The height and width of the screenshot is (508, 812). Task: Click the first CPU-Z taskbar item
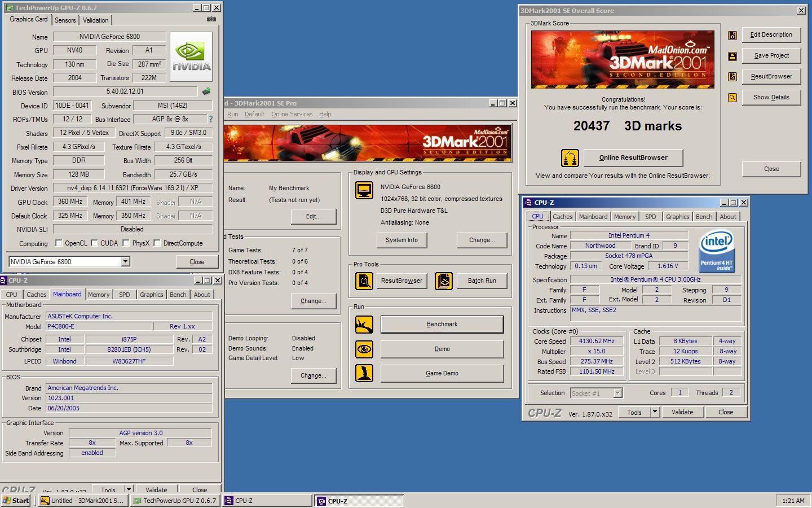(x=267, y=501)
